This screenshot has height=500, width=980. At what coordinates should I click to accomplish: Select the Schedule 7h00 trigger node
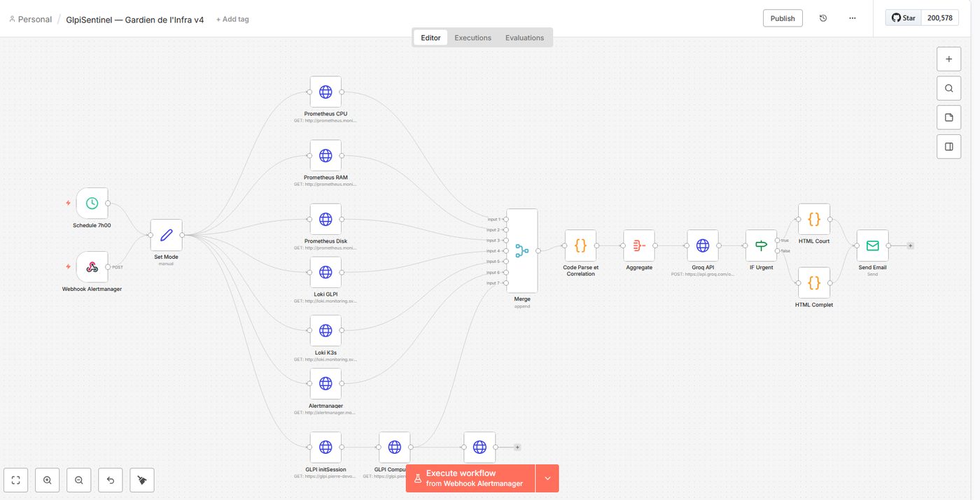[92, 203]
